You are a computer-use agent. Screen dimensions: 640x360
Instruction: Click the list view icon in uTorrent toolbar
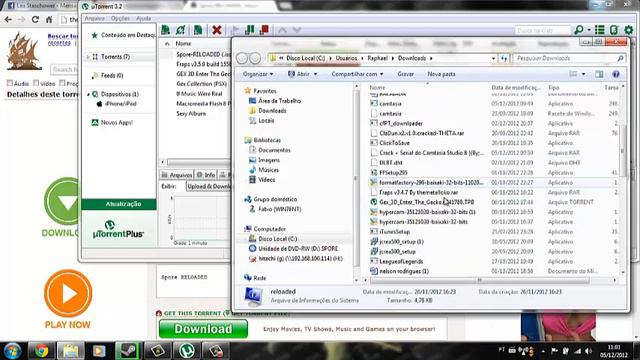[x=600, y=30]
